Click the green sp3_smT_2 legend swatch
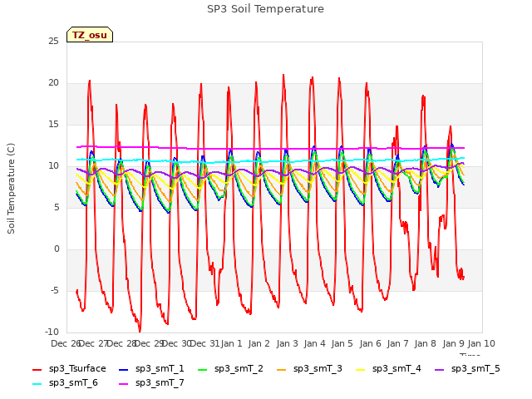Screen dimensions: 532x399 click(203, 369)
